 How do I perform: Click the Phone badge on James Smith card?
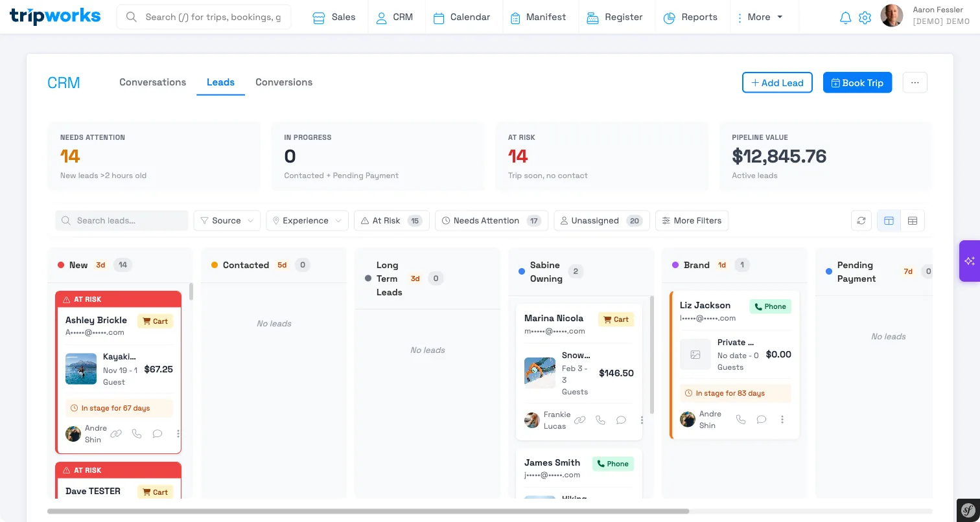click(613, 464)
